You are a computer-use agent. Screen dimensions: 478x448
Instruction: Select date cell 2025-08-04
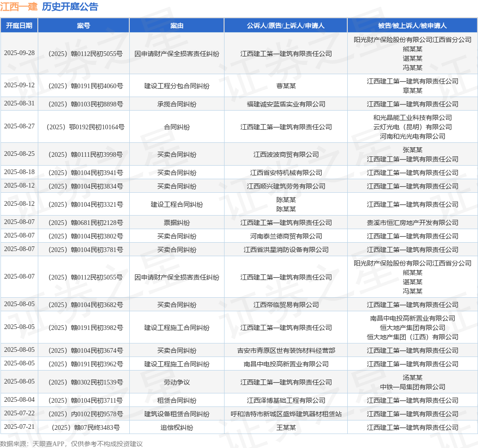(19, 399)
